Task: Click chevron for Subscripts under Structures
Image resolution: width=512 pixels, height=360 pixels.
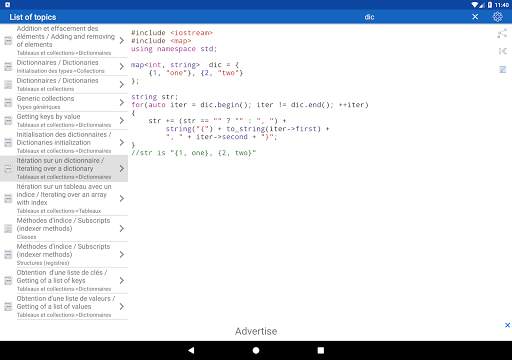Action: click(x=122, y=254)
